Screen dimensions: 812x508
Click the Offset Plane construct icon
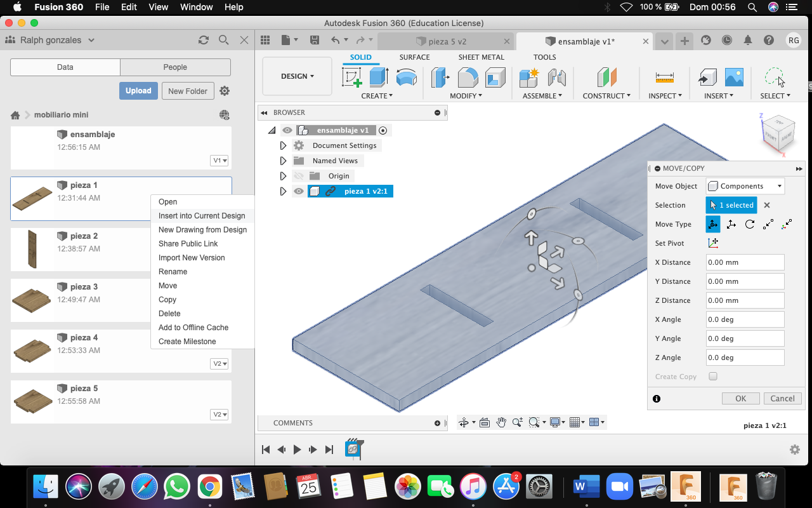(607, 77)
